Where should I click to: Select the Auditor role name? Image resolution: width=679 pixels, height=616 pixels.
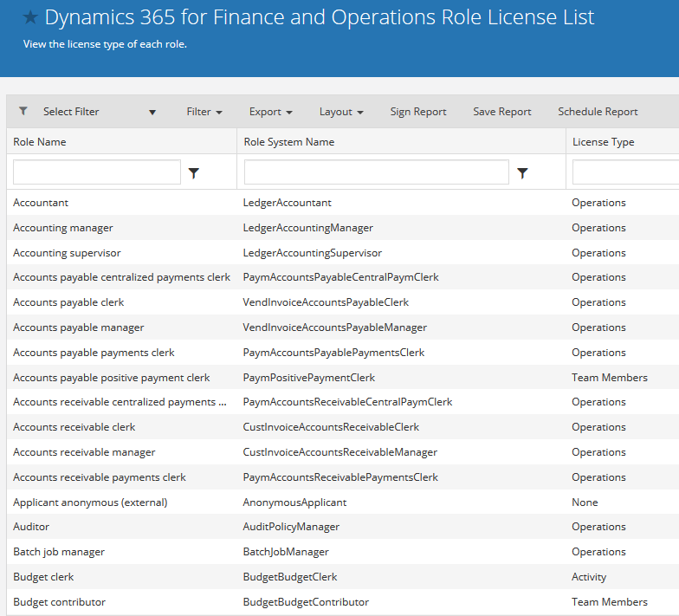tap(31, 527)
